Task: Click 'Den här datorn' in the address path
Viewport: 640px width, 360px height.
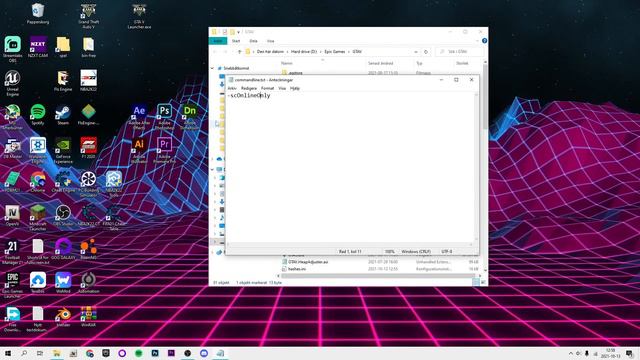Action: 270,52
